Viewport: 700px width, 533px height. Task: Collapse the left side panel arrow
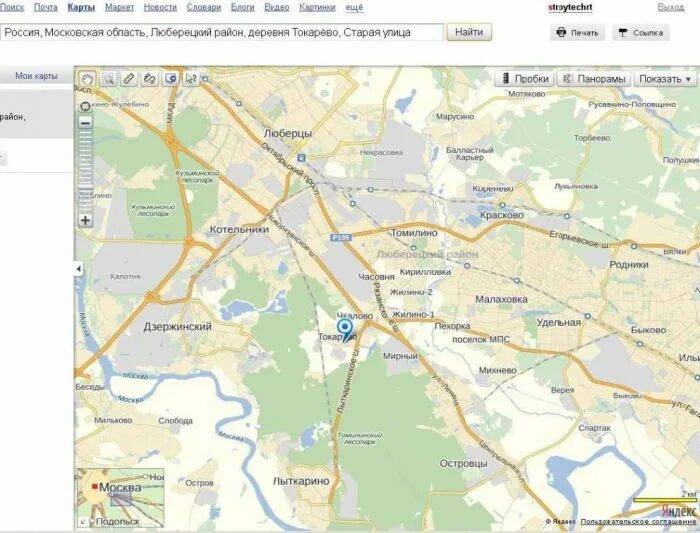pyautogui.click(x=79, y=269)
